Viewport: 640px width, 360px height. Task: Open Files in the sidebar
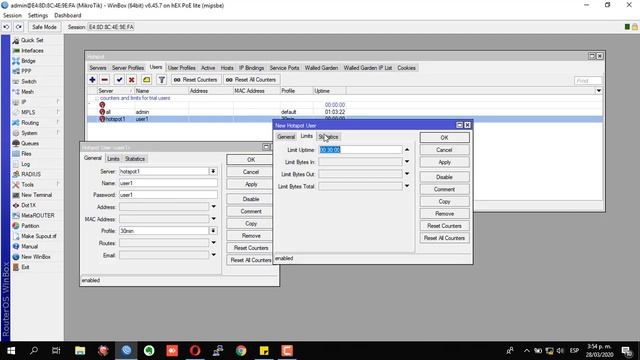[x=26, y=153]
